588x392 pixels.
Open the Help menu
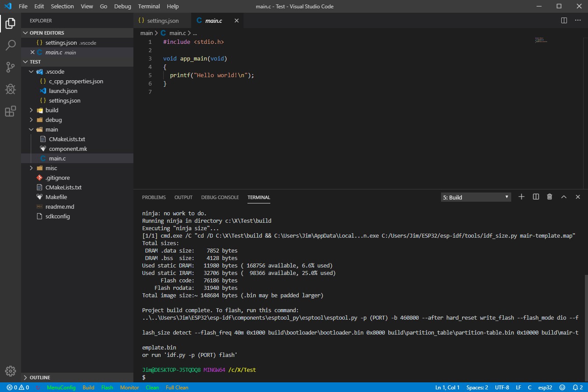(x=173, y=6)
